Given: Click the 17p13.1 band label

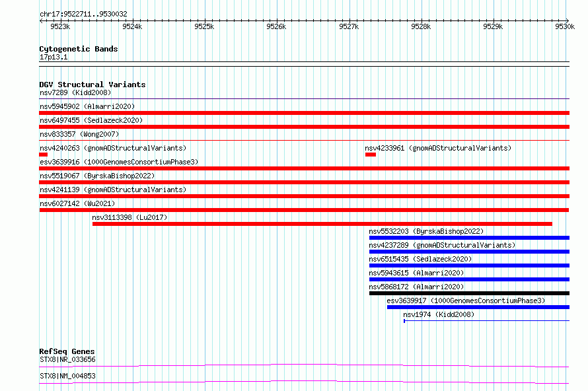Looking at the screenshot, I should point(54,57).
